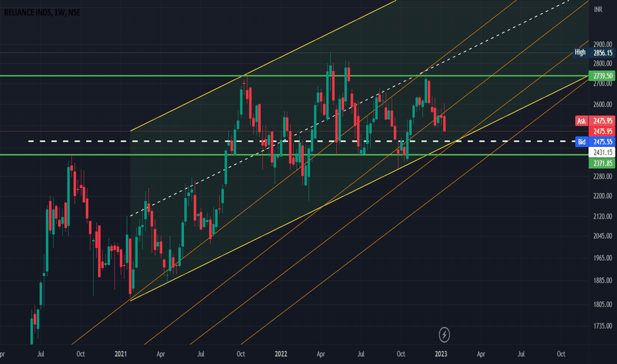Click the 2900.00 price axis value

602,44
